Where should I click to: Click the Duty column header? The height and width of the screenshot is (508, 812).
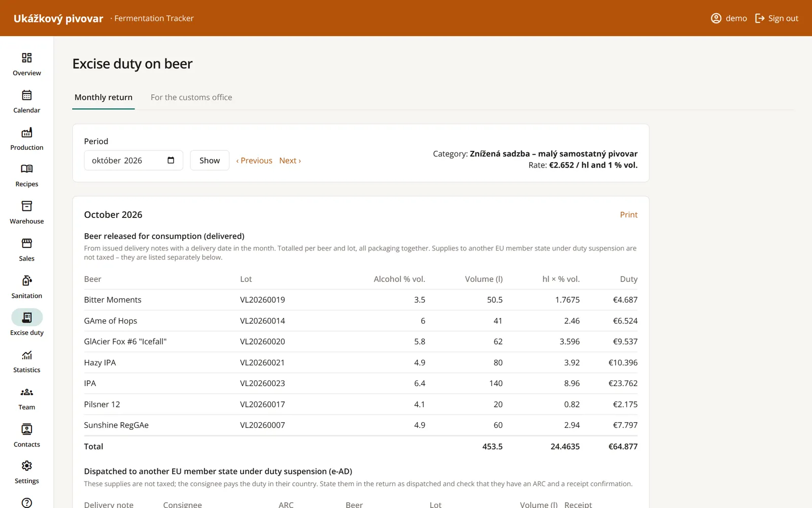tap(629, 279)
